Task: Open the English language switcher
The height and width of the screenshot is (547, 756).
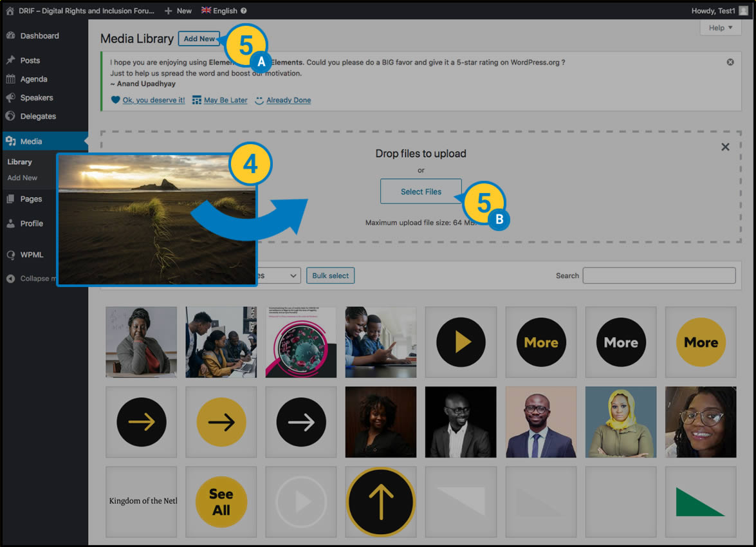Action: pos(219,11)
